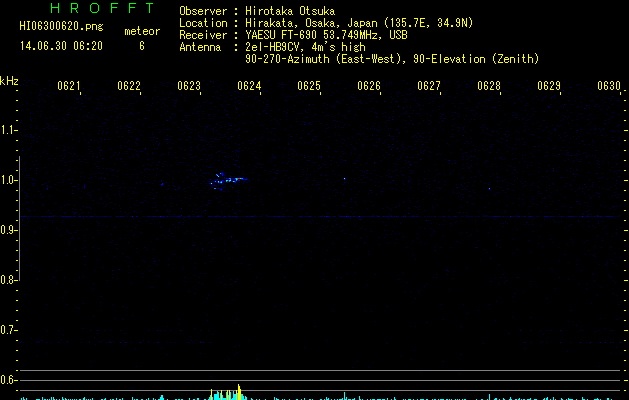629x400 pixels.
Task: Click the 90-270-Azimuth (East-West) line
Action: coord(392,59)
